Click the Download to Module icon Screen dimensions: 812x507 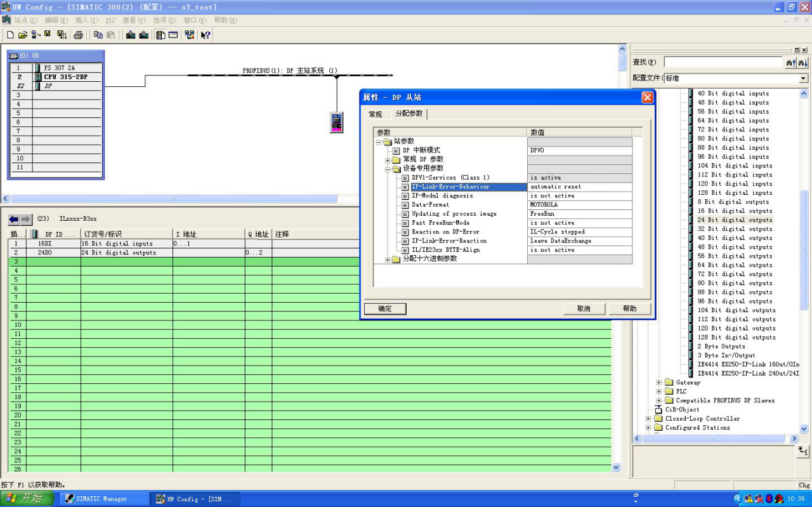[x=131, y=35]
